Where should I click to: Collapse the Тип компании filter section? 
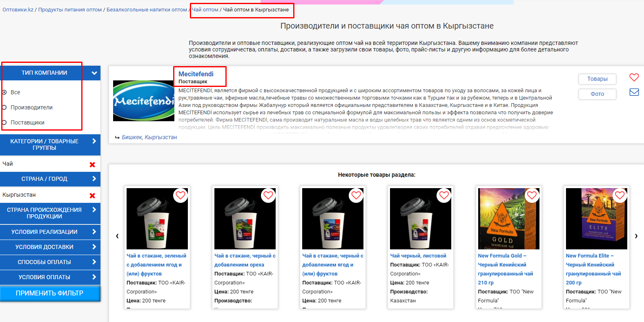coord(50,73)
